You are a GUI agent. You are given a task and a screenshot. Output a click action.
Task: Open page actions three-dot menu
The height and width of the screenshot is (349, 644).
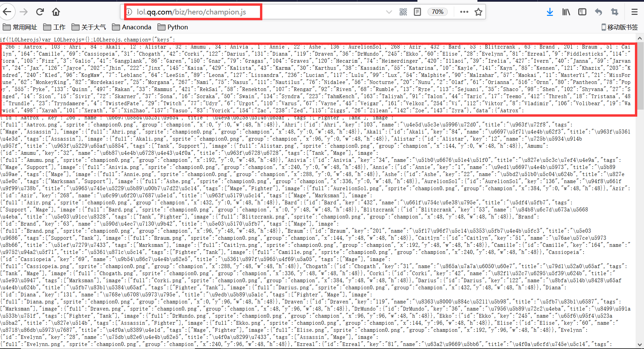[464, 12]
